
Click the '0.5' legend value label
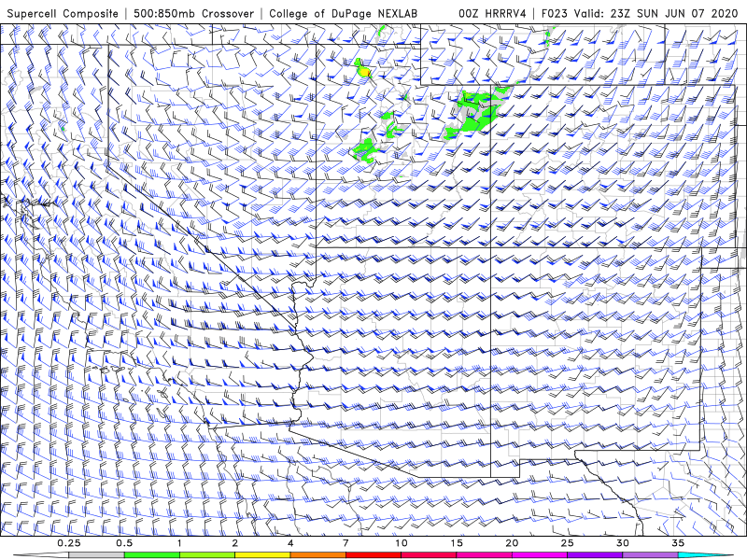124,543
